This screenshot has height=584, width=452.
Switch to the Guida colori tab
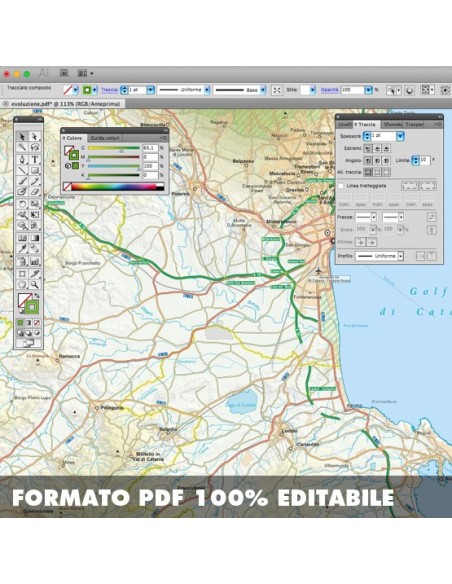click(105, 138)
